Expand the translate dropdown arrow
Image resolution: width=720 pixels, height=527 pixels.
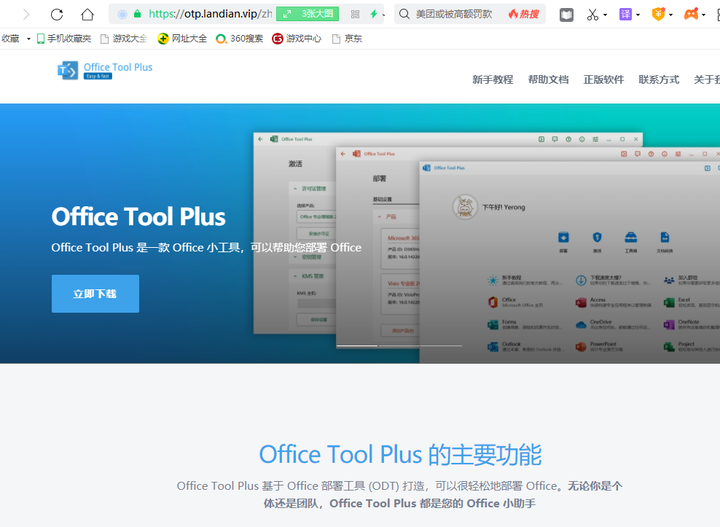point(638,15)
